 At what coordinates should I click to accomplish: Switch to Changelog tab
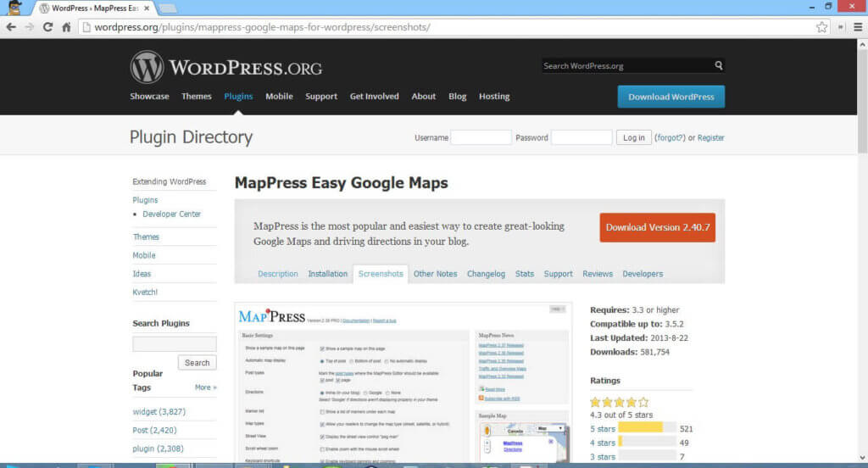pyautogui.click(x=486, y=274)
